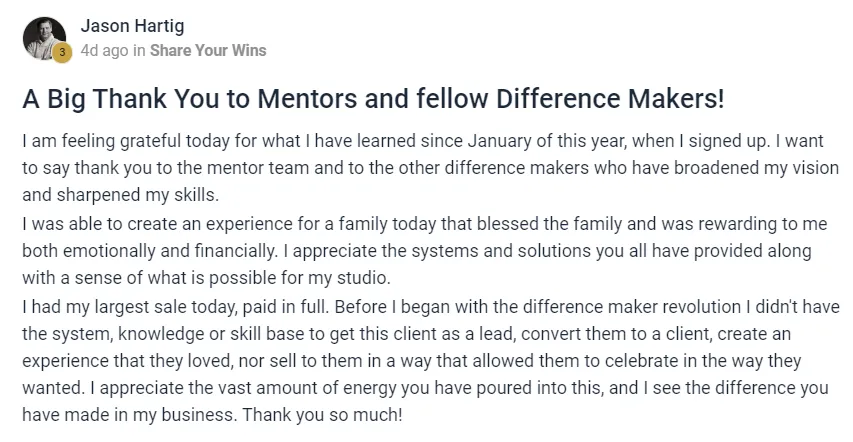Click the line starting I am feeling grateful
Screen dimensions: 853x442
[x=423, y=141]
